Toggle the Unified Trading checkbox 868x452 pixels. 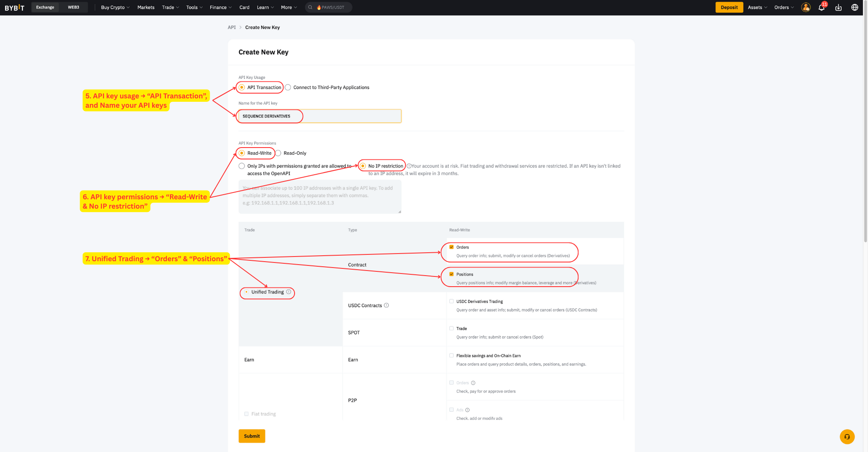tap(246, 292)
